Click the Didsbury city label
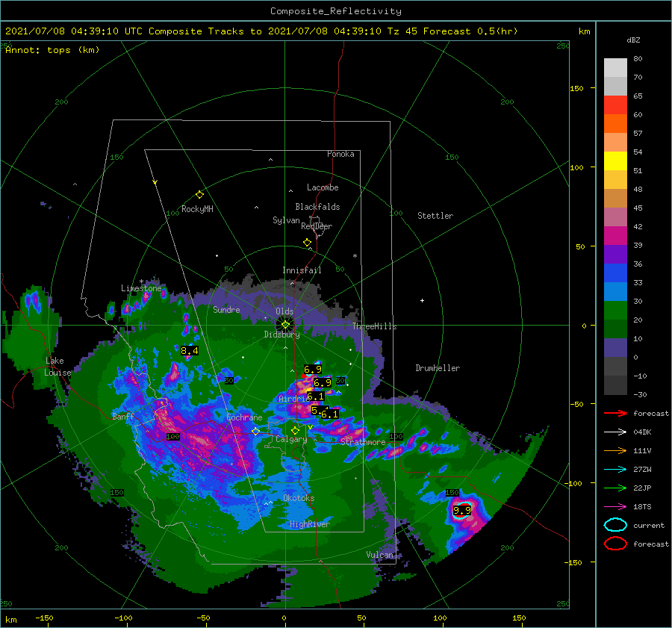 [x=281, y=335]
